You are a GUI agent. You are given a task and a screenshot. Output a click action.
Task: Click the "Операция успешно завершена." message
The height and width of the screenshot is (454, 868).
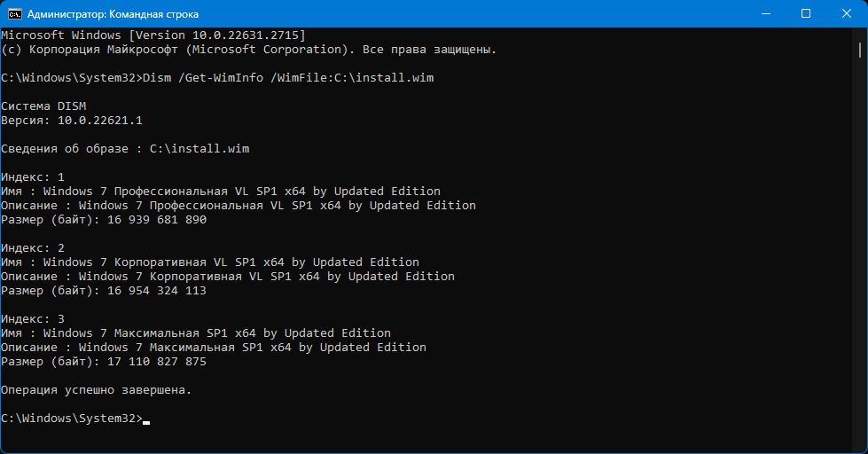click(x=96, y=390)
